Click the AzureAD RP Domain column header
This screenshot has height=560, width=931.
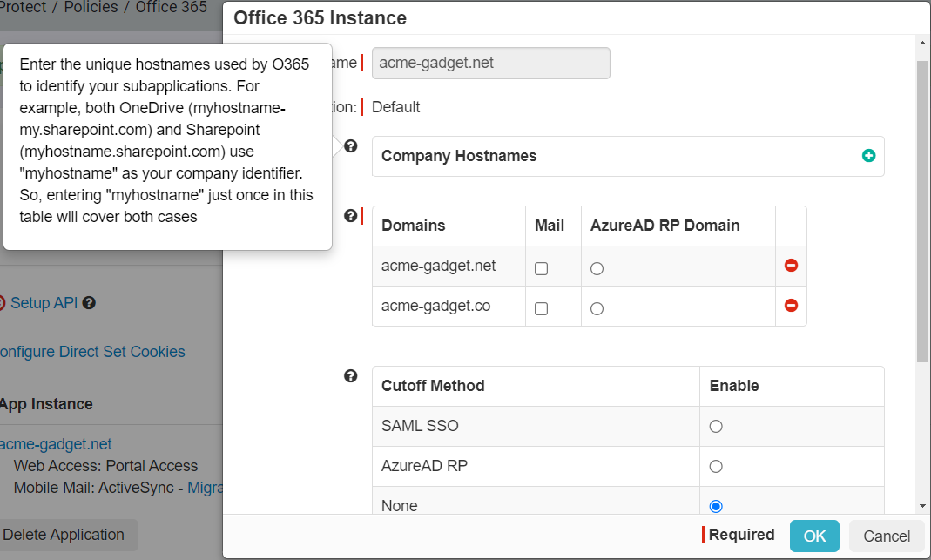coord(678,226)
